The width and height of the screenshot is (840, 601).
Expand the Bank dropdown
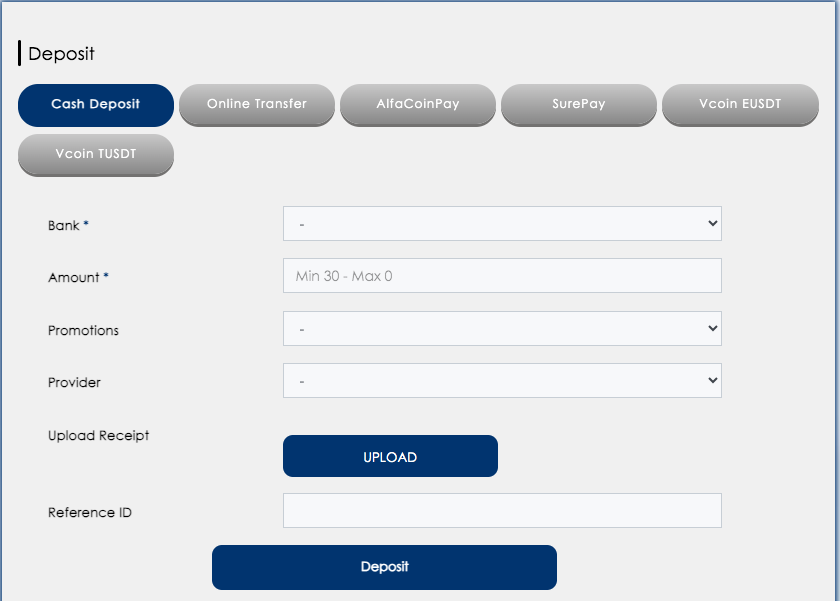click(x=502, y=224)
